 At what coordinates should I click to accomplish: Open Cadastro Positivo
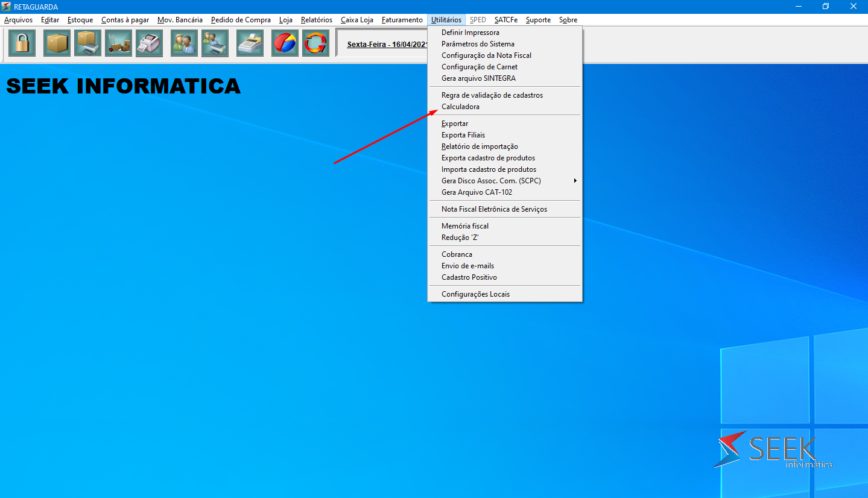click(x=505, y=277)
